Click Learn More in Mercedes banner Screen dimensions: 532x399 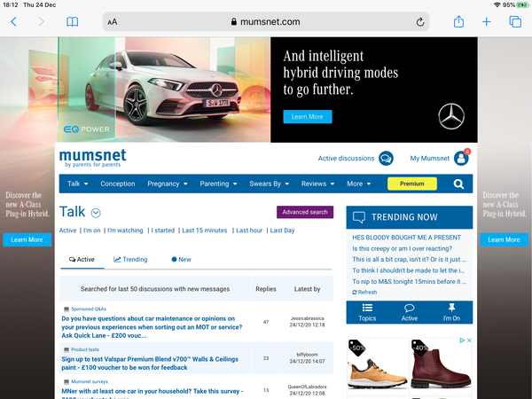(x=308, y=117)
